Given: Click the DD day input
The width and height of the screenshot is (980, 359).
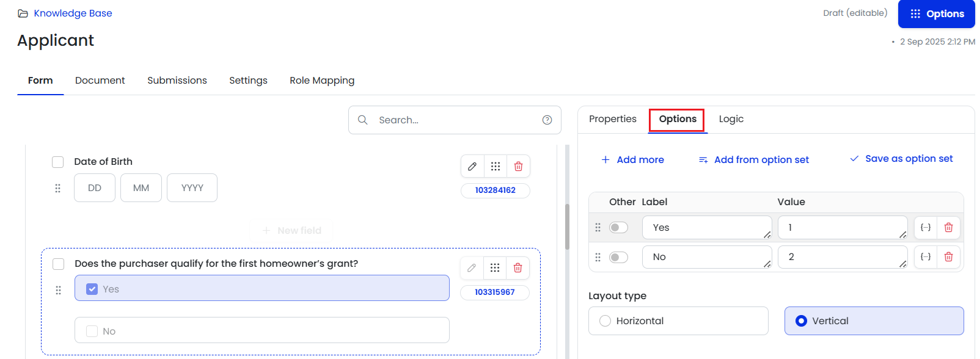Looking at the screenshot, I should tap(95, 188).
